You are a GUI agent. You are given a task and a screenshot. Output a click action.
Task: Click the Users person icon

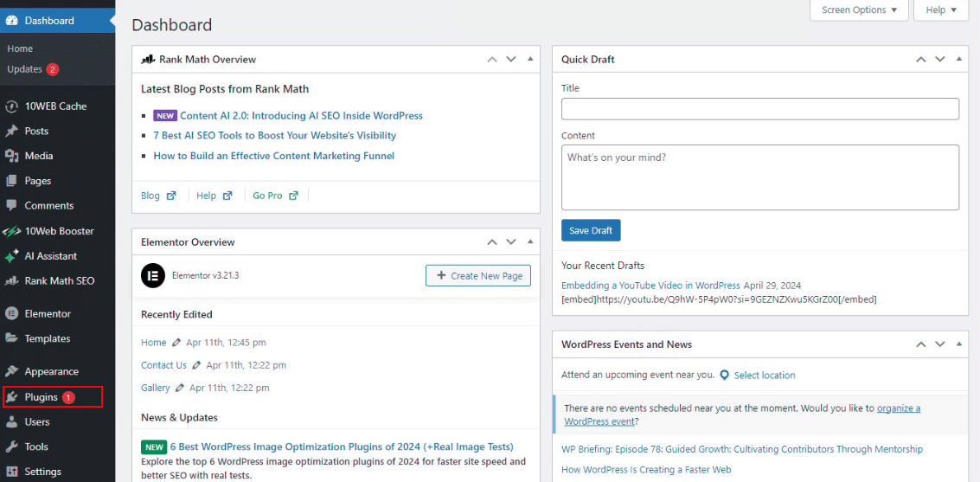click(x=11, y=422)
